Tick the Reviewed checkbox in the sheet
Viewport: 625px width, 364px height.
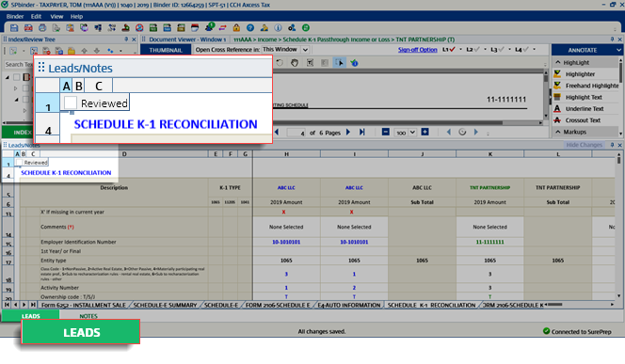[19, 162]
